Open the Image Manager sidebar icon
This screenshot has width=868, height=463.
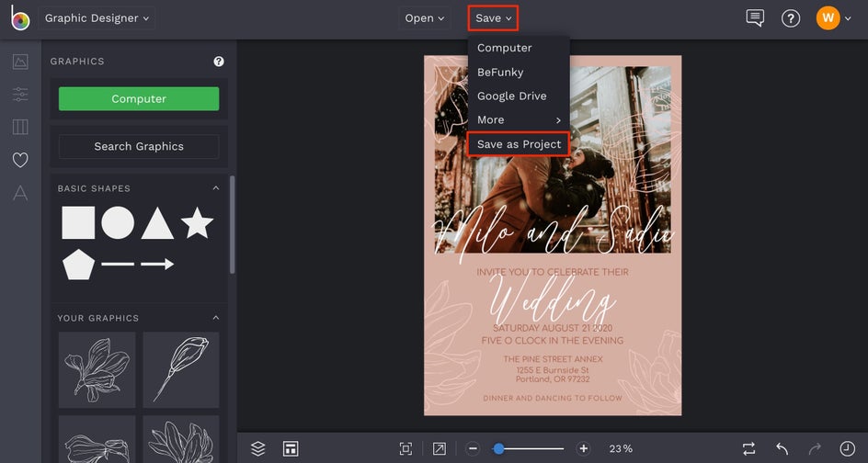20,62
